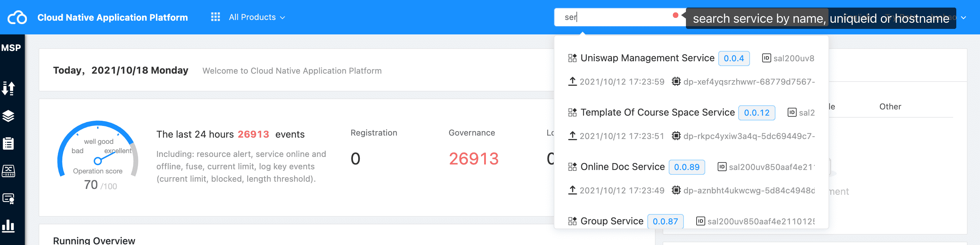Viewport: 980px width, 245px height.
Task: Click the Registration count 0
Action: tap(355, 159)
